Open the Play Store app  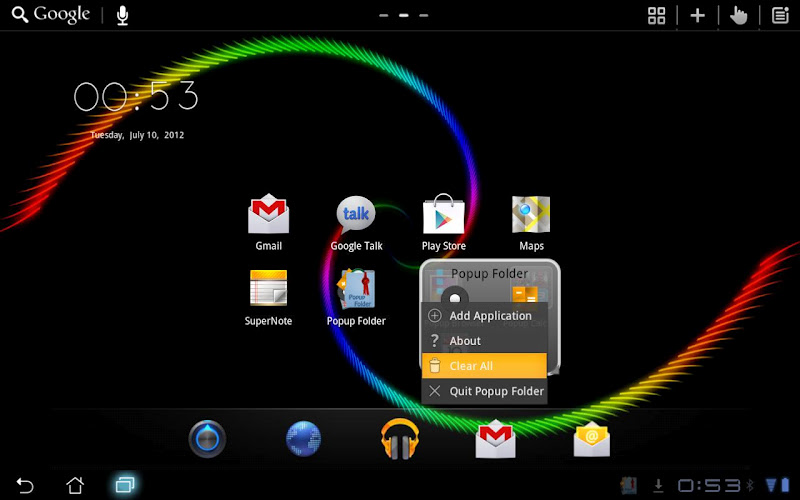(443, 222)
